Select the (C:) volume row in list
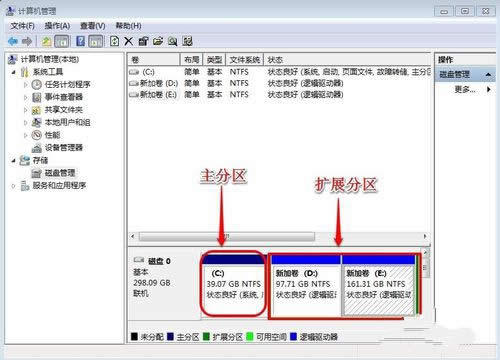 (x=279, y=72)
